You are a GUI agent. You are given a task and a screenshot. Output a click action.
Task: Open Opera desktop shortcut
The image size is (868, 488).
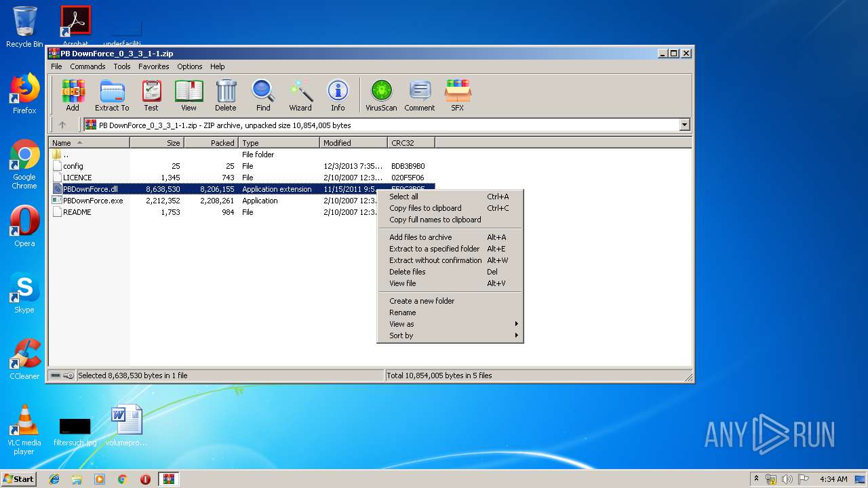[24, 226]
